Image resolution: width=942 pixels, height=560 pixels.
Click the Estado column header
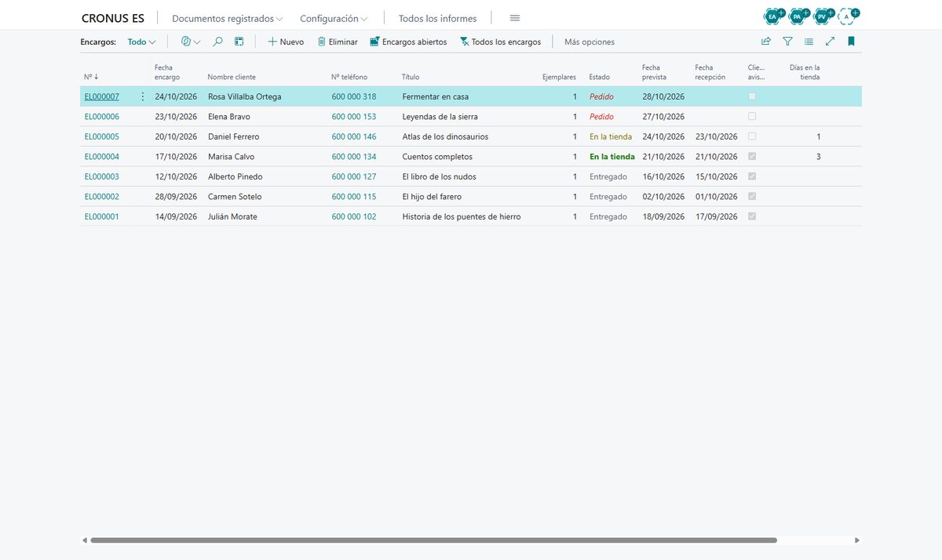coord(600,77)
